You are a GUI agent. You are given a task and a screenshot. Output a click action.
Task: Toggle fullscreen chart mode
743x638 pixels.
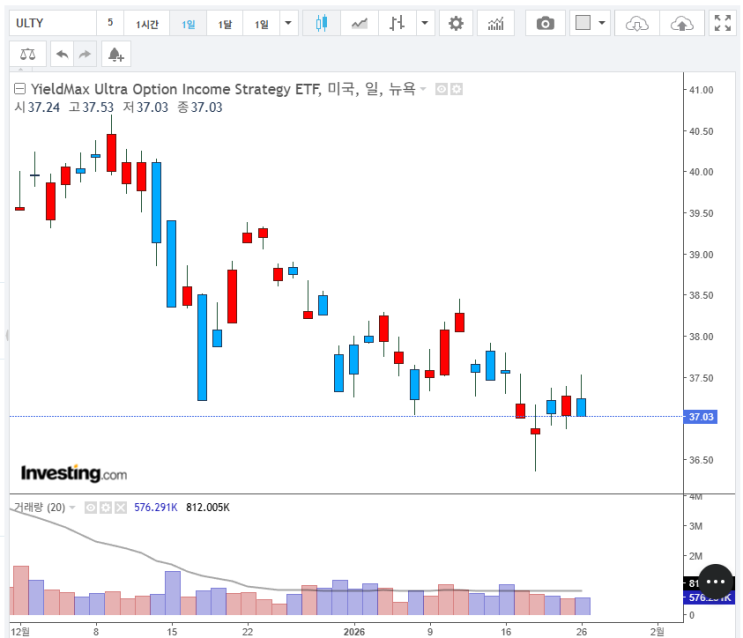pyautogui.click(x=723, y=23)
